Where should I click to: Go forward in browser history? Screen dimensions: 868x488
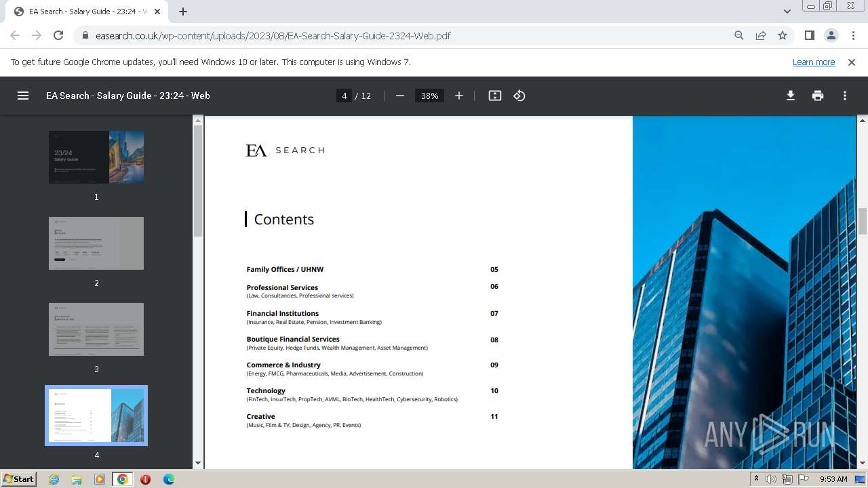37,35
